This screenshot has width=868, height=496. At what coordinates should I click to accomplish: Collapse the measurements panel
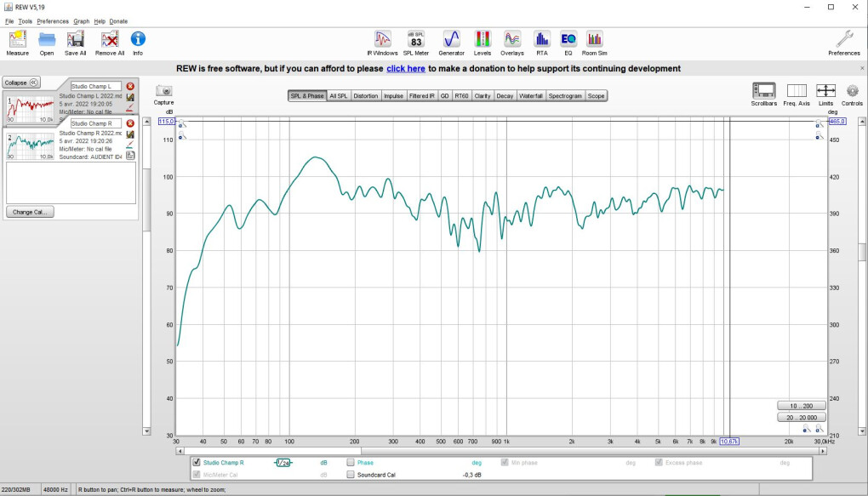tap(21, 83)
